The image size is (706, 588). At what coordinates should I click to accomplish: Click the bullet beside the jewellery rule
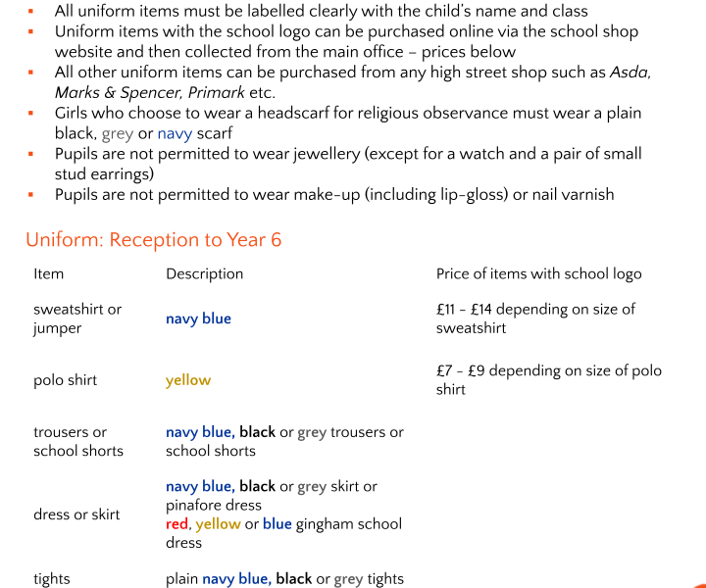pos(30,155)
